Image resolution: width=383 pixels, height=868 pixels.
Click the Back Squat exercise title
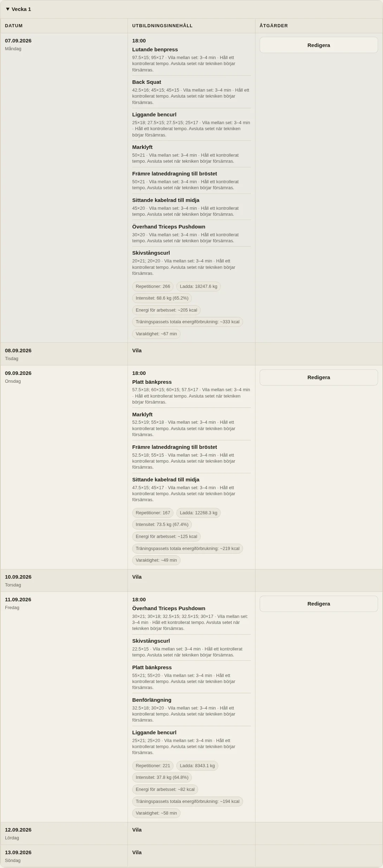[147, 82]
